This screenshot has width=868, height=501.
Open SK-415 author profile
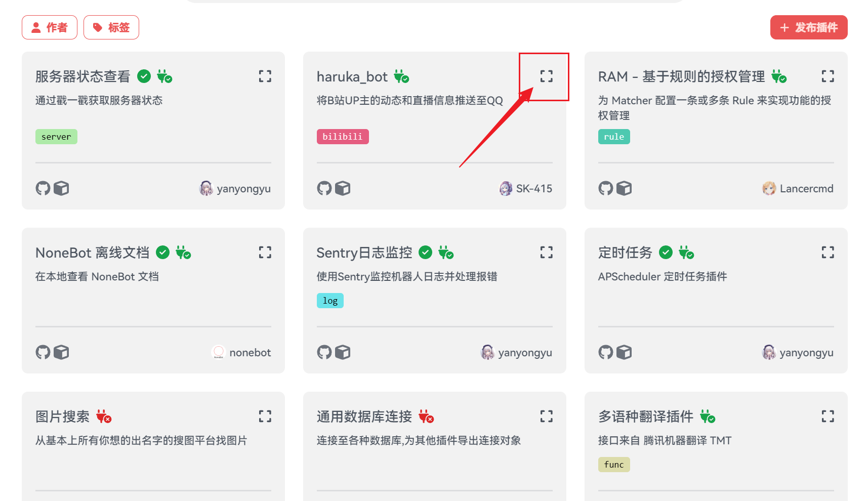click(525, 188)
